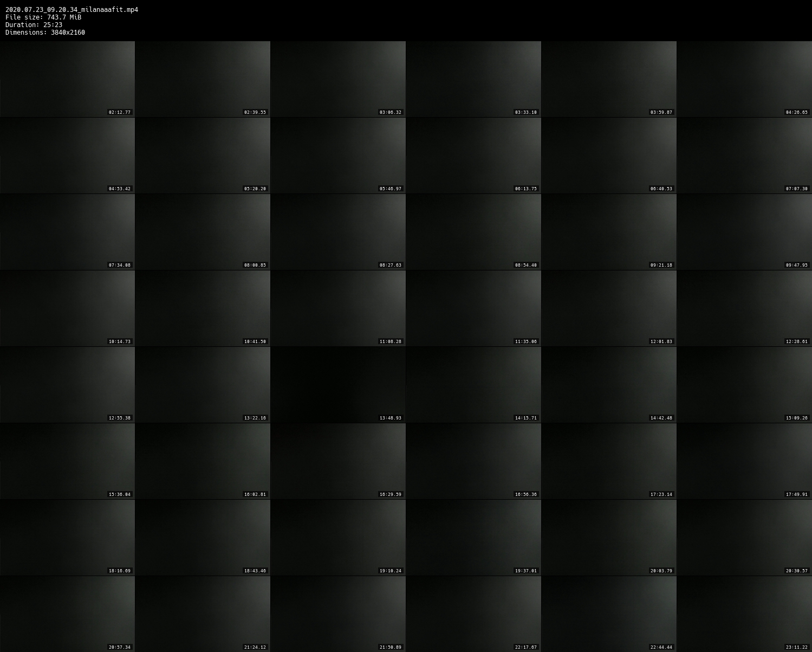
Task: Click the frame labeled 07:07.30
Action: [x=744, y=156]
